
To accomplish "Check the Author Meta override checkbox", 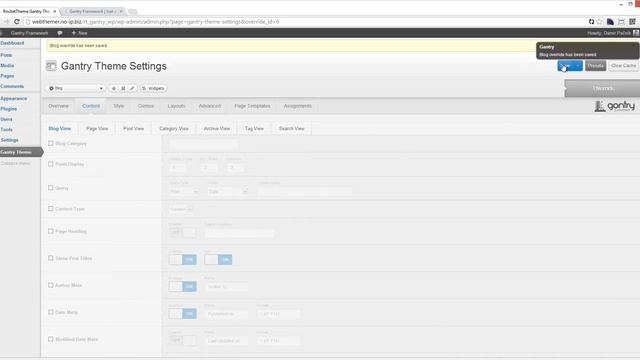I will point(51,285).
